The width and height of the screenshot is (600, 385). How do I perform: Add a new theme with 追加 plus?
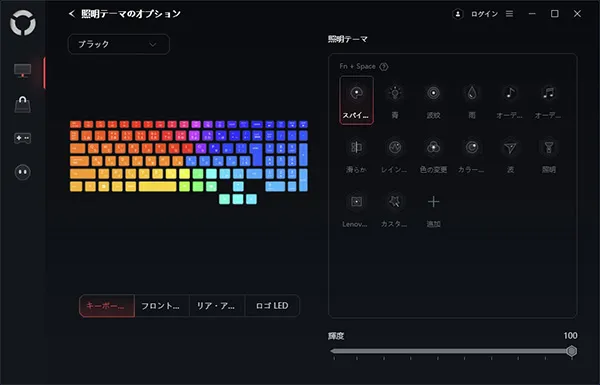(x=433, y=210)
